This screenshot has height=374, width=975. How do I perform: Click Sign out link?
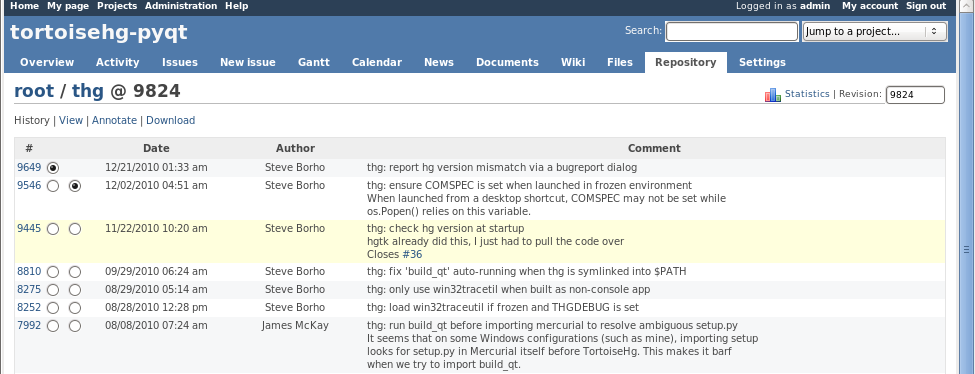[926, 6]
